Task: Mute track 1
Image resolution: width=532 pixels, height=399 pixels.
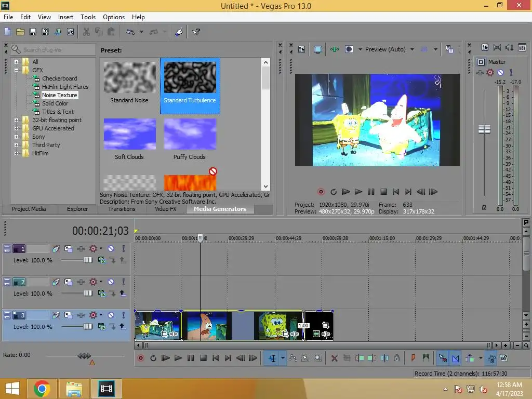Action: (111, 249)
